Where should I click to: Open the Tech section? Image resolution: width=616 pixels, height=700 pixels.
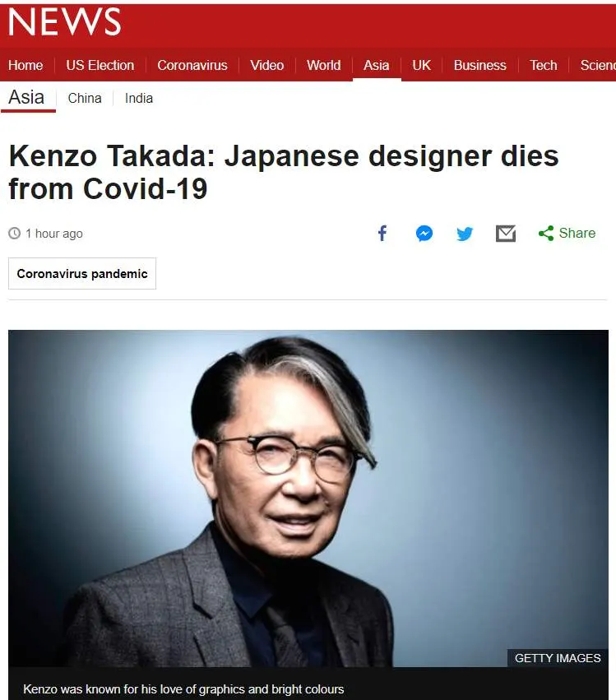[x=544, y=65]
